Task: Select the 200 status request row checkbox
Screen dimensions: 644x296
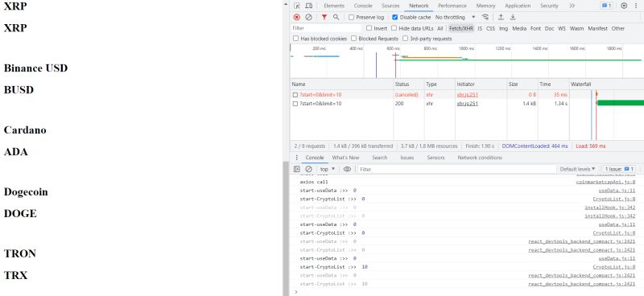Action: (295, 104)
